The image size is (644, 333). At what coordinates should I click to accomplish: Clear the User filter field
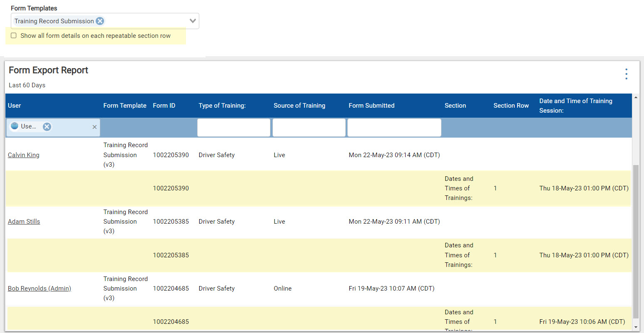[x=94, y=127]
